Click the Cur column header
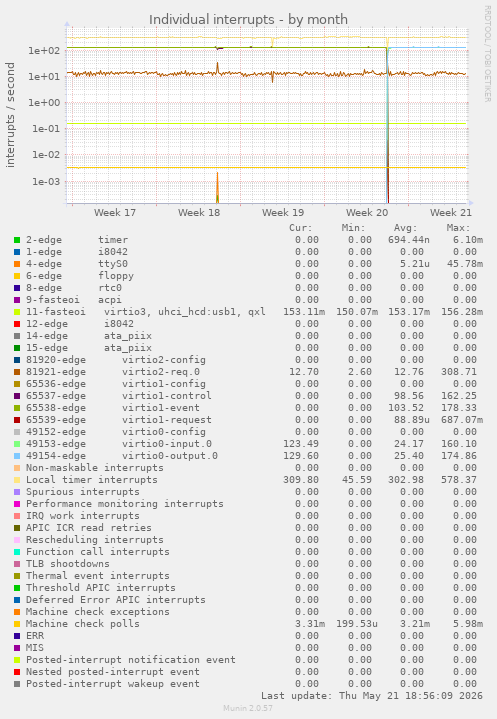The image size is (497, 719). [301, 228]
